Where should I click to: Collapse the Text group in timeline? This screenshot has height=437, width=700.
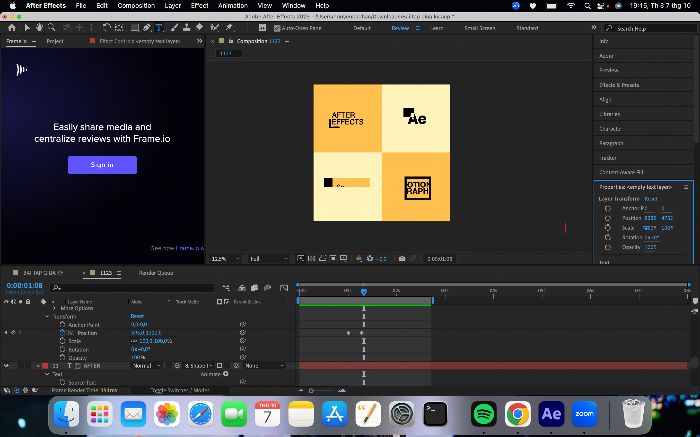click(x=47, y=374)
